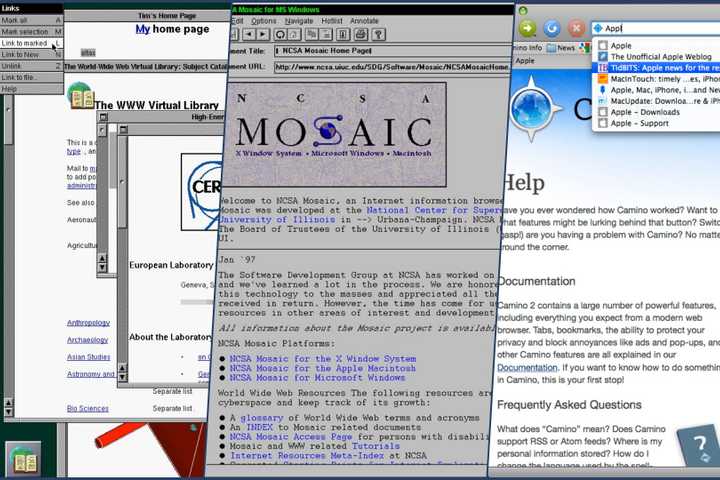The image size is (720, 480).
Task: Open Internet Resources Meta-Index link
Action: pyautogui.click(x=307, y=456)
